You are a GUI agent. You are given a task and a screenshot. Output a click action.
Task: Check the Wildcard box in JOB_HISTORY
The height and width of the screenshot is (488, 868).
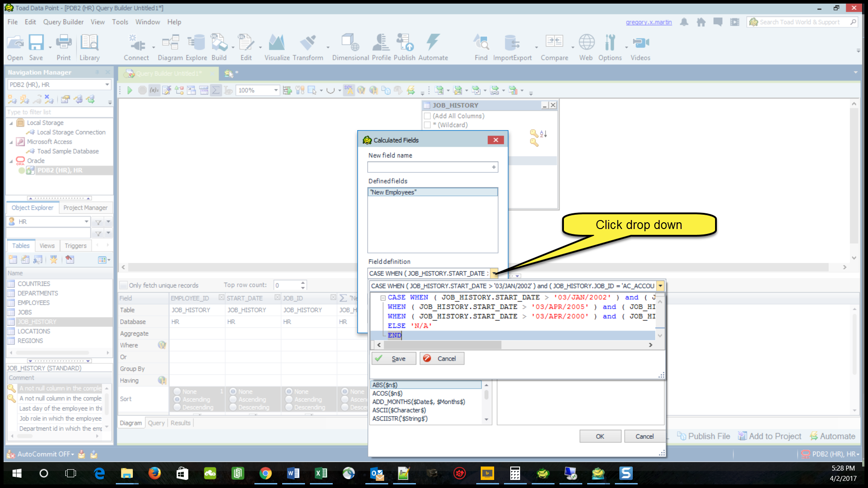(428, 125)
